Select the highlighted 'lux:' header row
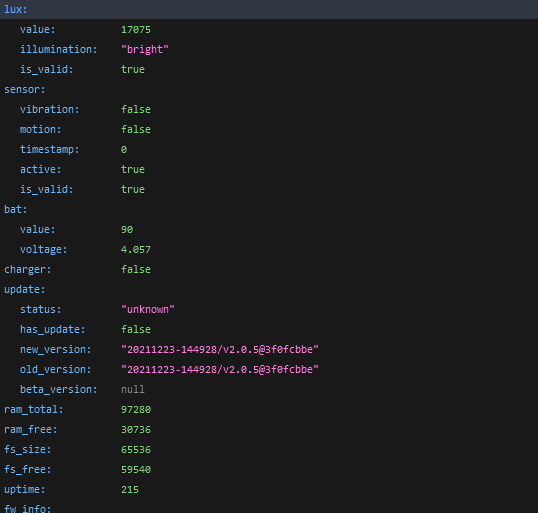Viewport: 538px width, 513px height. [269, 9]
